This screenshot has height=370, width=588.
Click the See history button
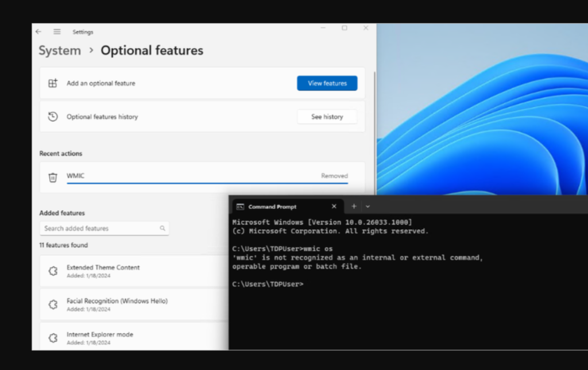[327, 117]
